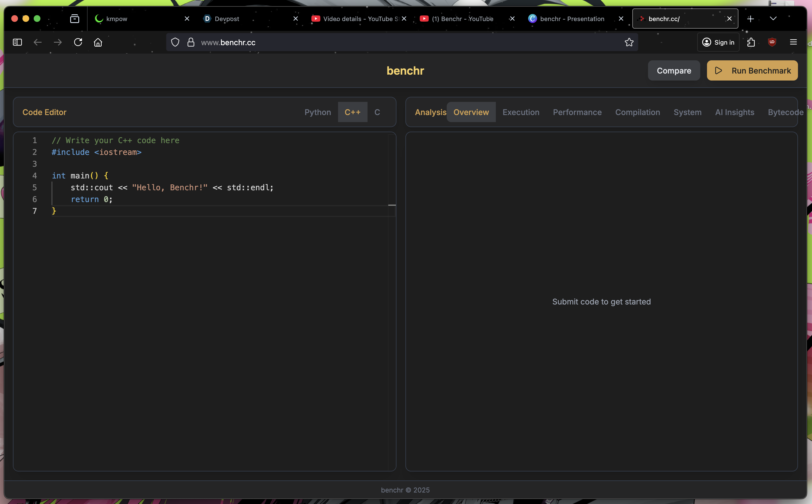The image size is (812, 504).
Task: Go to browser home page
Action: tap(98, 42)
